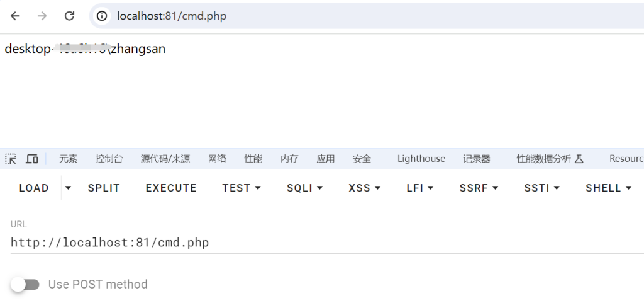Click the EXECUTE button
The height and width of the screenshot is (303, 644).
171,188
